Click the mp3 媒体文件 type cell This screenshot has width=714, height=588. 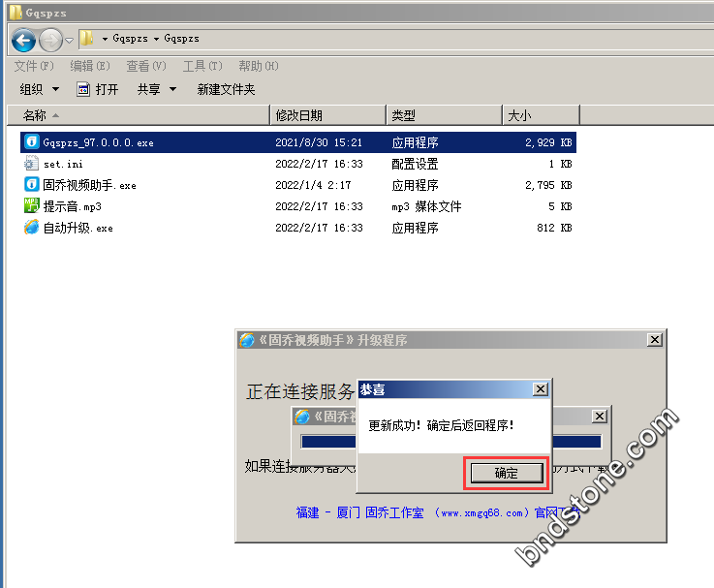(426, 206)
